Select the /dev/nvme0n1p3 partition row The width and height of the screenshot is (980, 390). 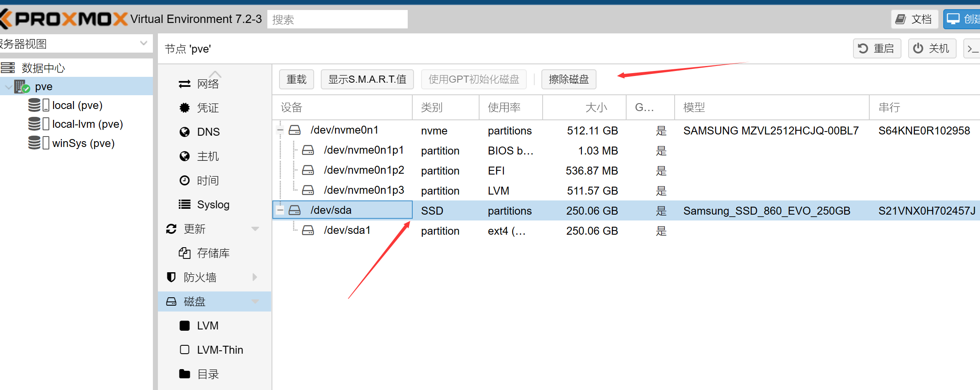point(626,190)
